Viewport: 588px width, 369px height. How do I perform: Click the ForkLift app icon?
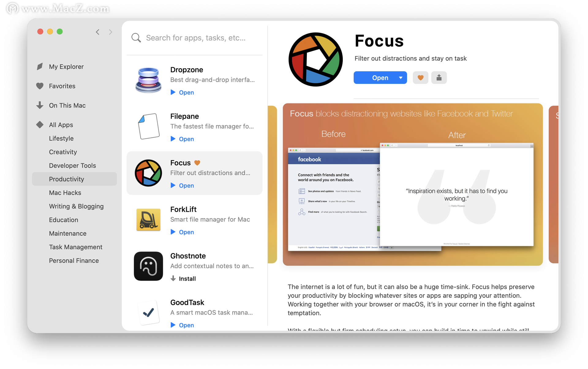coord(149,219)
